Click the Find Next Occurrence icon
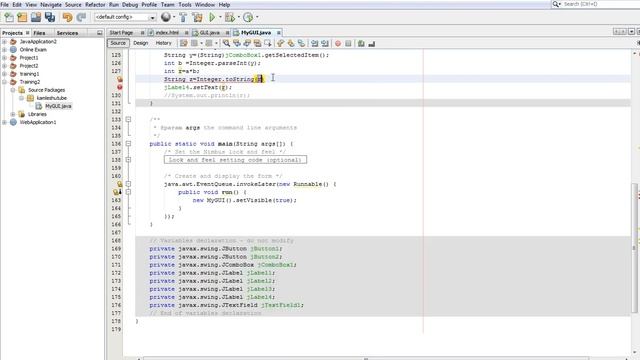This screenshot has width=640, height=360. [247, 43]
